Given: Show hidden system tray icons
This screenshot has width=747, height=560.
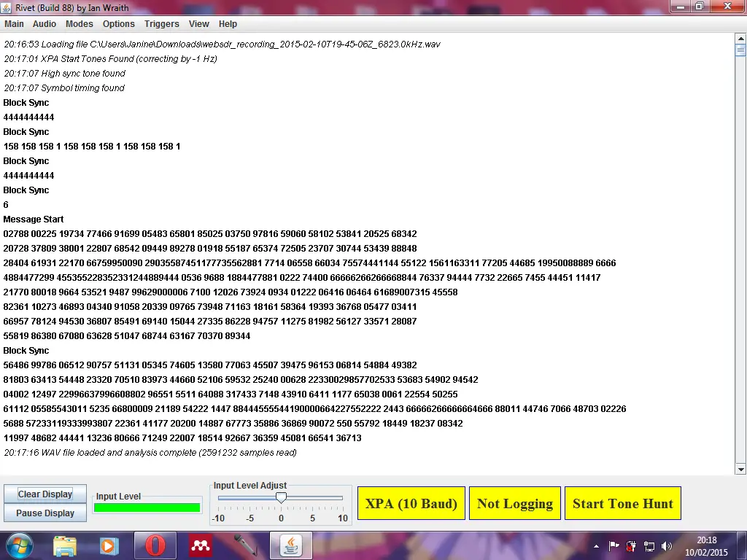Looking at the screenshot, I should tap(597, 545).
